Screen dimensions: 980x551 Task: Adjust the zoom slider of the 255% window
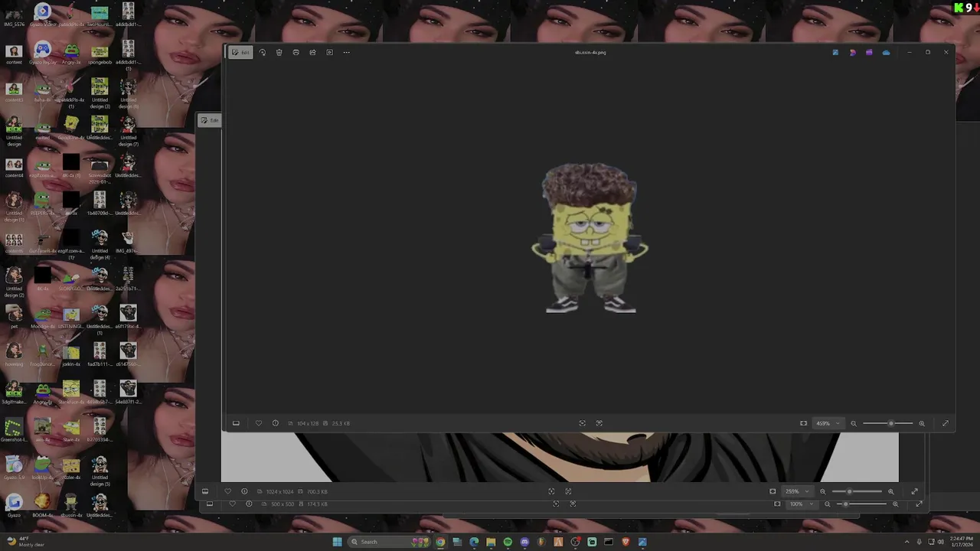pyautogui.click(x=857, y=491)
